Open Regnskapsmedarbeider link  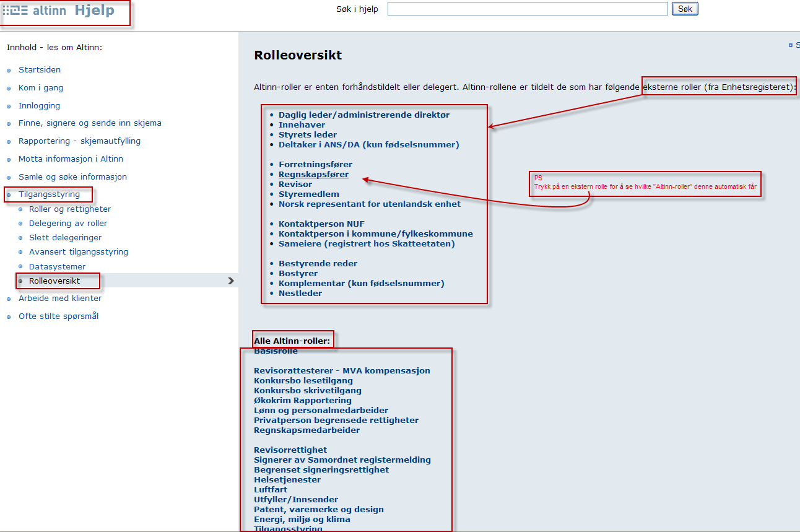(x=307, y=430)
